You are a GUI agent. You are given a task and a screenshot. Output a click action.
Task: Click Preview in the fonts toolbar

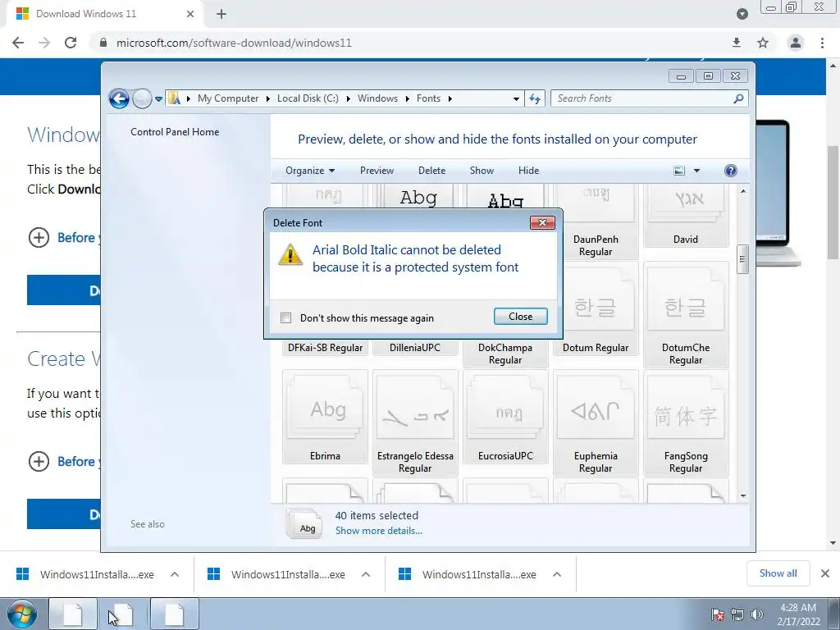(377, 171)
